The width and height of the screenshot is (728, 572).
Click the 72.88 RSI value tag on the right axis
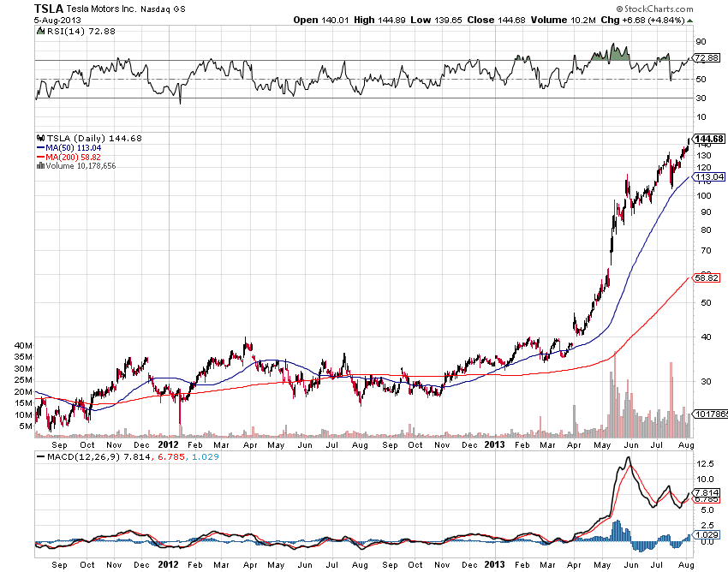[707, 58]
